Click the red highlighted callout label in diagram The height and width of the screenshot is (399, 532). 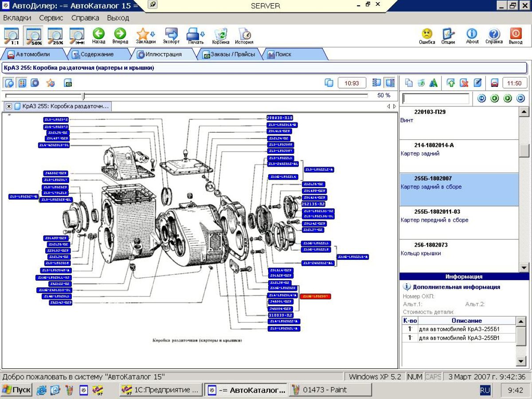click(315, 296)
